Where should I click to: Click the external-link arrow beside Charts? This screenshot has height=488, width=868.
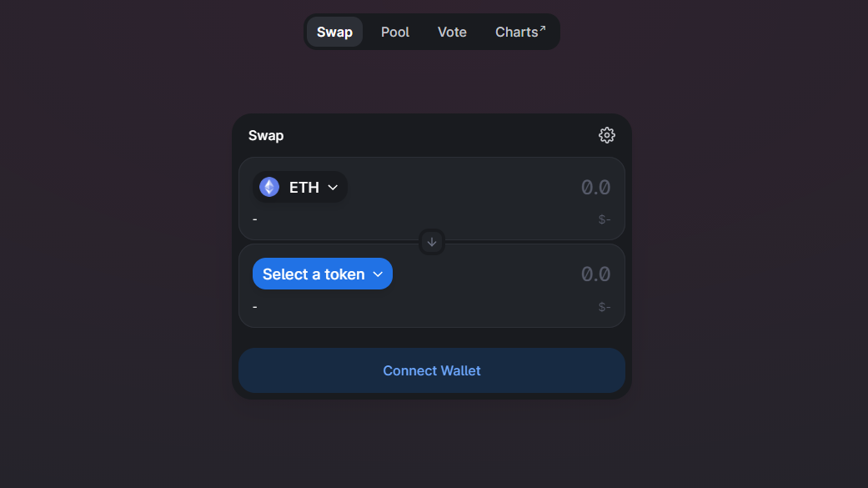(x=543, y=28)
